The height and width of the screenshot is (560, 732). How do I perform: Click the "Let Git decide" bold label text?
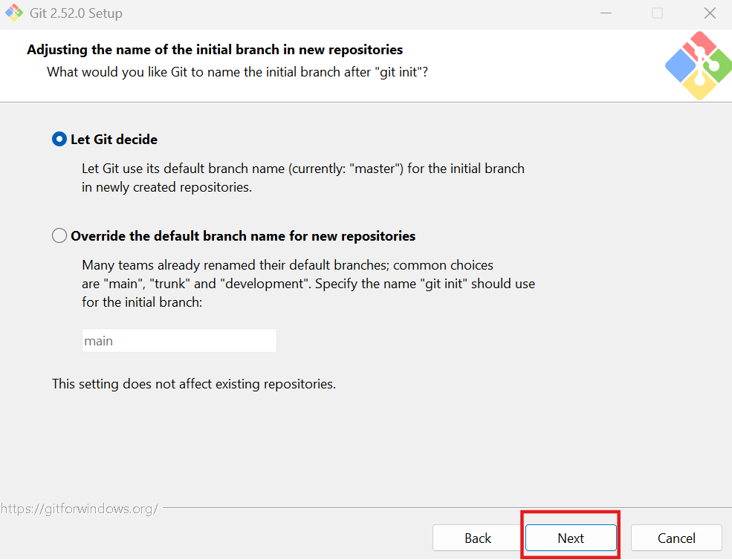114,140
